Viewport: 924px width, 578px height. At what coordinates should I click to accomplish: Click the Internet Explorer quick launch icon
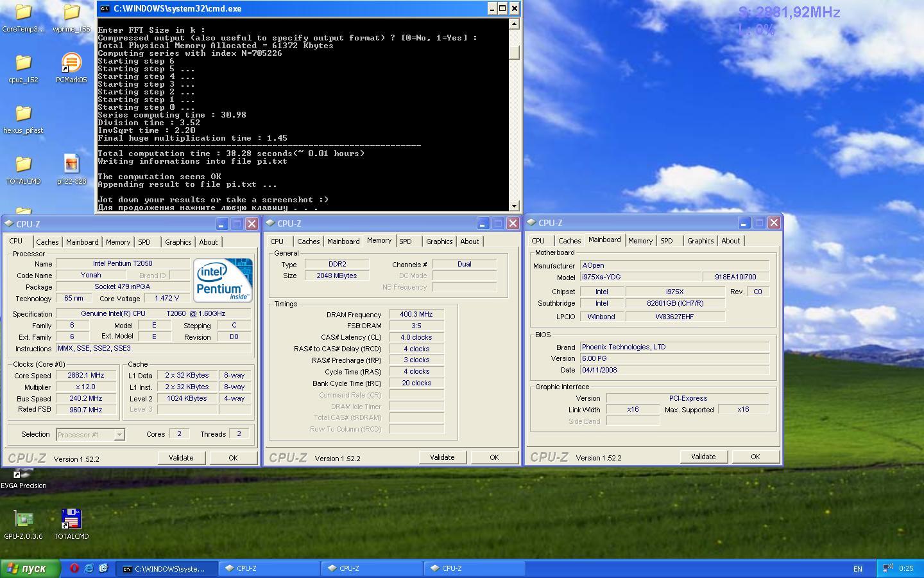pos(89,568)
